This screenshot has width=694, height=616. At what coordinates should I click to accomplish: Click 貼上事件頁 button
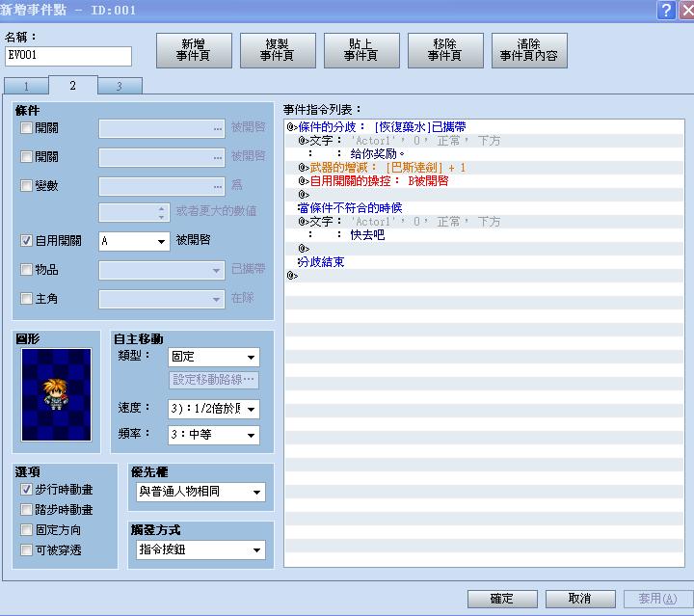click(x=361, y=50)
